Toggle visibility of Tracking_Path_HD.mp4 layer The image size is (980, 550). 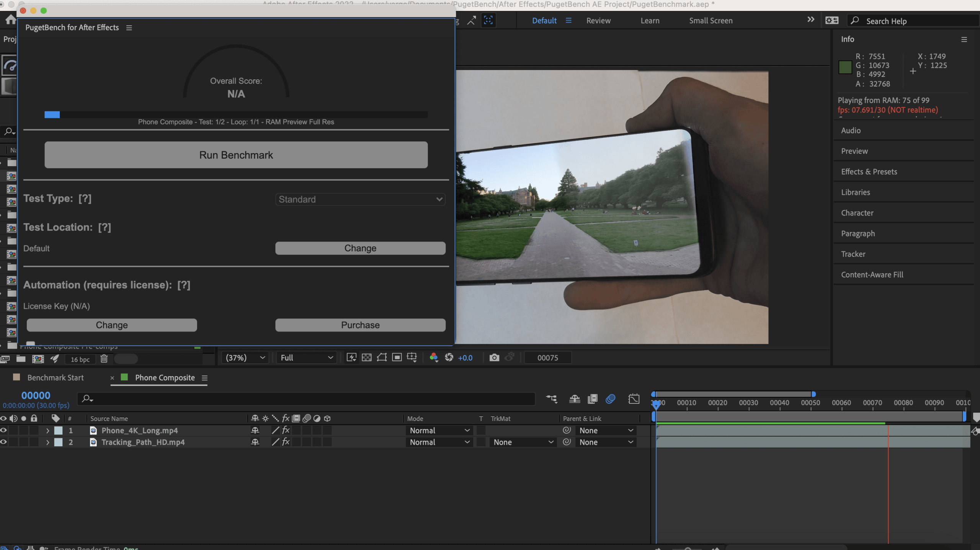3,442
